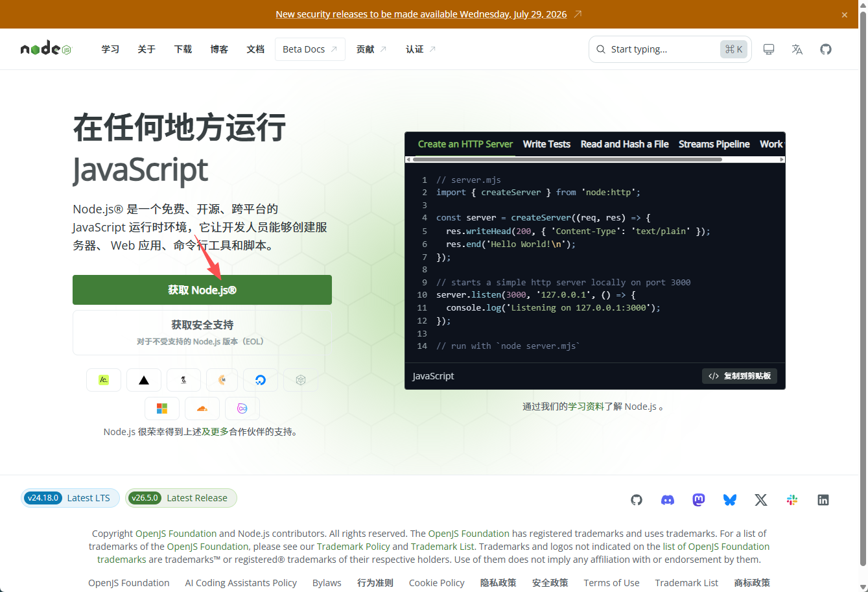The width and height of the screenshot is (868, 592).
Task: Open the Beta Docs link
Action: [310, 49]
